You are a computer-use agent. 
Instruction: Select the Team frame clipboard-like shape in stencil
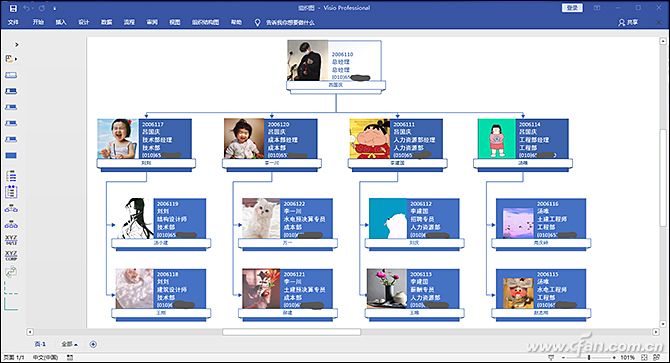click(11, 192)
